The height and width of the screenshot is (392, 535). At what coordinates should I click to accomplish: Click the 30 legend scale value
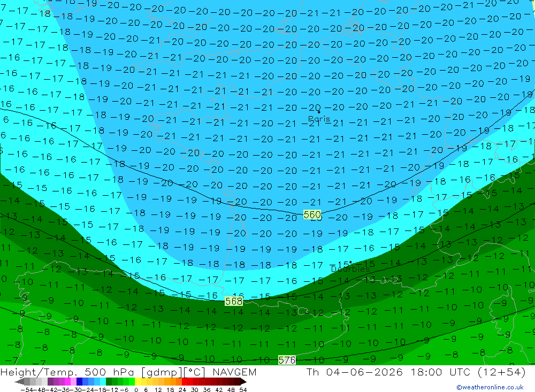(x=195, y=390)
